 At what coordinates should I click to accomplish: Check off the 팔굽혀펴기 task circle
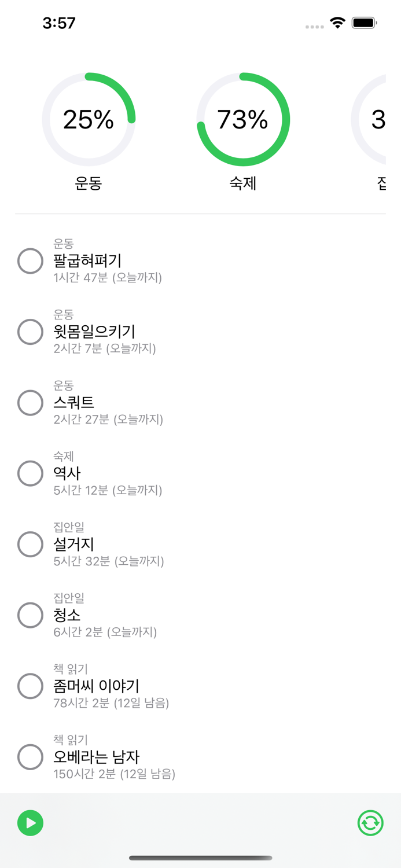coord(30,261)
